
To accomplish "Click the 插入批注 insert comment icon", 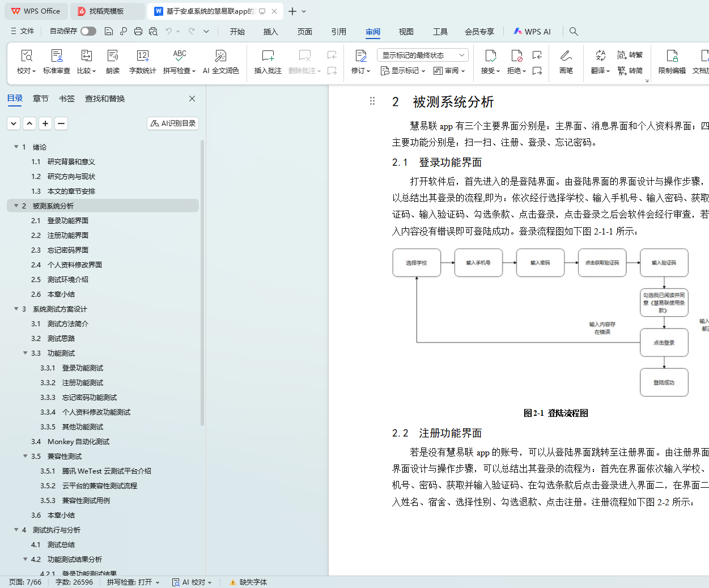I will click(268, 56).
